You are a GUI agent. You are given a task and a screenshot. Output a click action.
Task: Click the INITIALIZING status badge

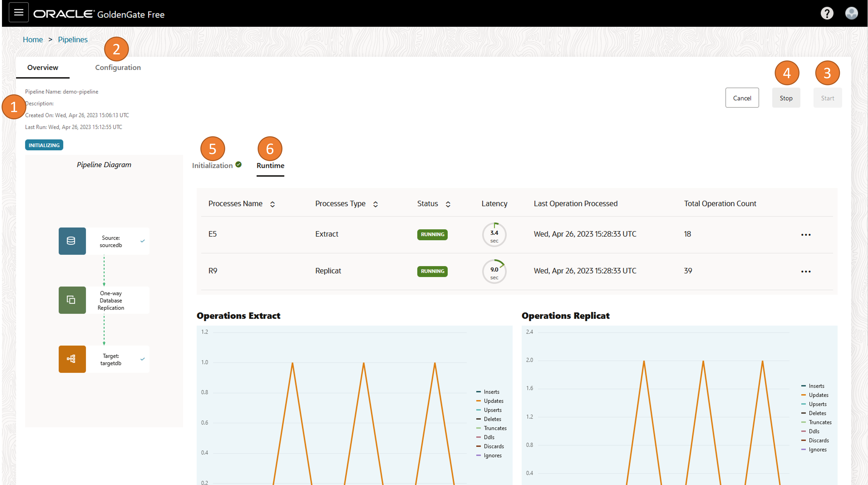44,145
